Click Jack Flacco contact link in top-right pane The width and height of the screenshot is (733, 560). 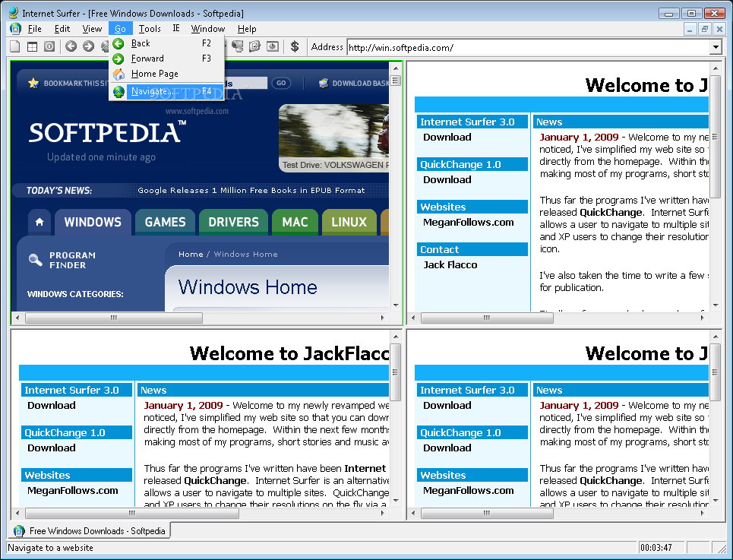450,265
